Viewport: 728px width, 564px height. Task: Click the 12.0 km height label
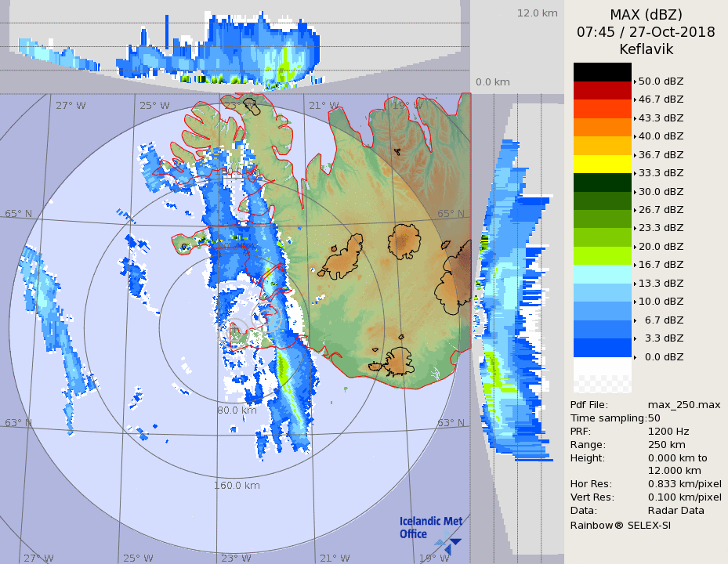[x=537, y=13]
